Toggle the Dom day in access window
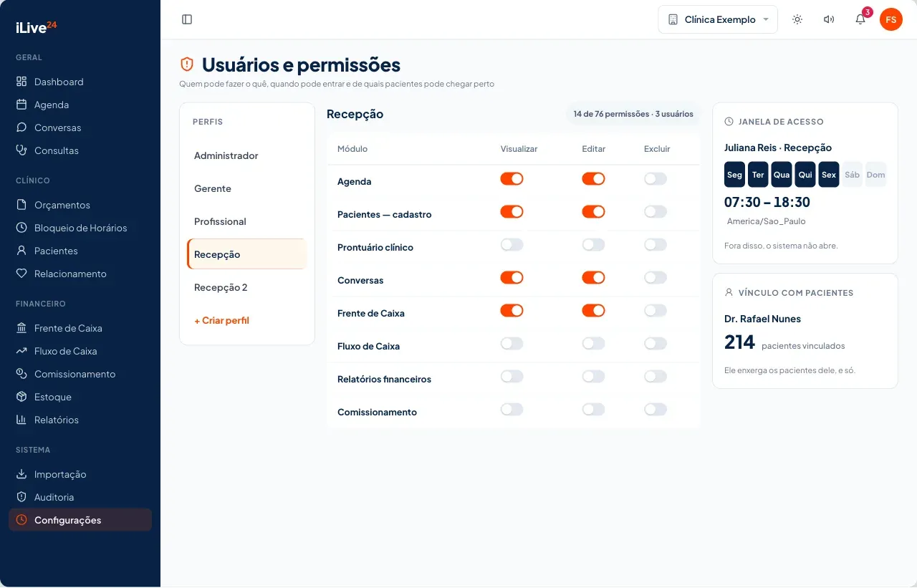The height and width of the screenshot is (588, 917). [875, 175]
